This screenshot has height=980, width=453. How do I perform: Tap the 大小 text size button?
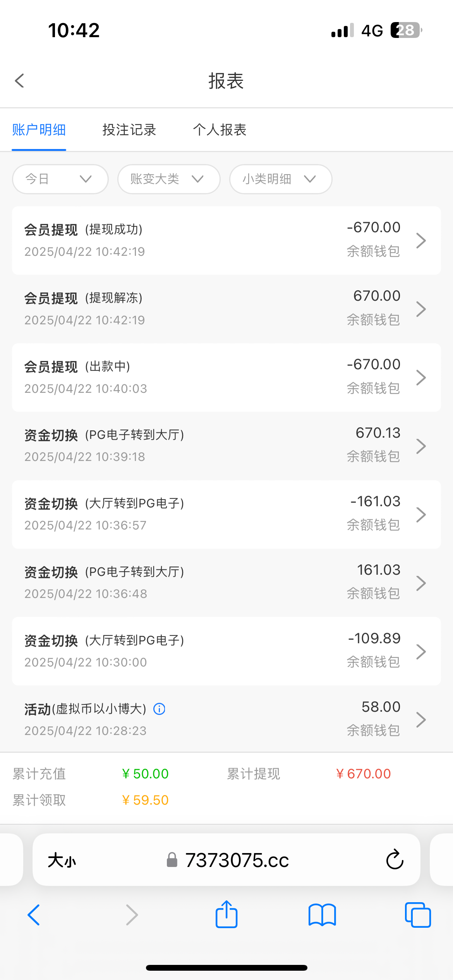[62, 860]
